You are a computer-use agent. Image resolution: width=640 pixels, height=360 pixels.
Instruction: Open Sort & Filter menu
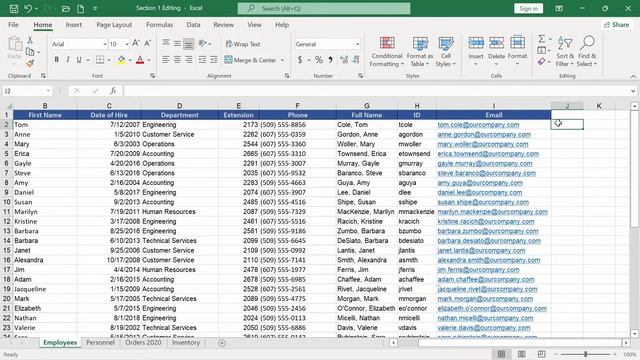pyautogui.click(x=565, y=52)
